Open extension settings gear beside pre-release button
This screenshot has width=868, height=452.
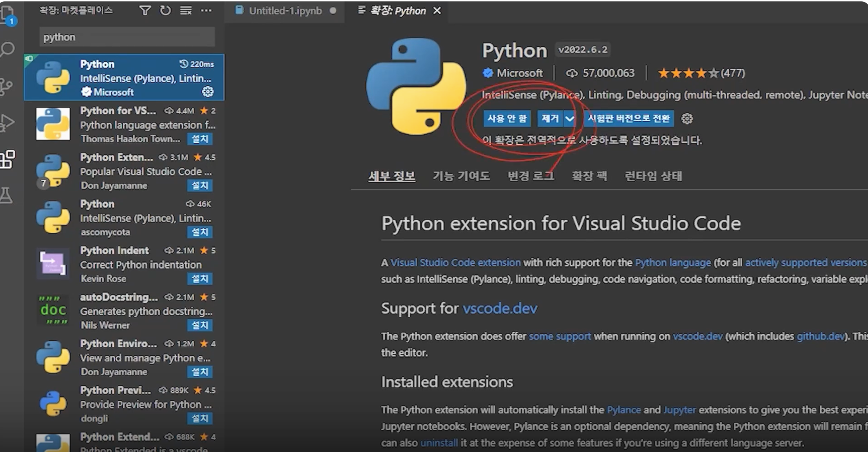pos(687,119)
